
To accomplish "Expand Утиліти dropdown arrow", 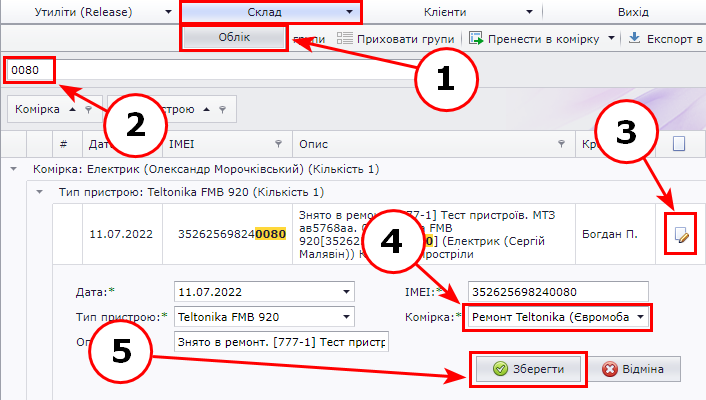I will (168, 12).
